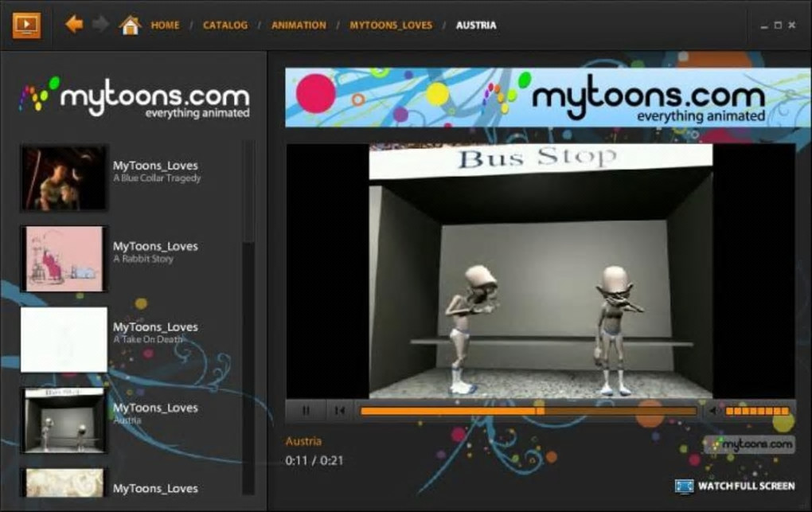This screenshot has height=512, width=812.
Task: Select 'Austria' subtitle in the playlist
Action: (x=127, y=420)
